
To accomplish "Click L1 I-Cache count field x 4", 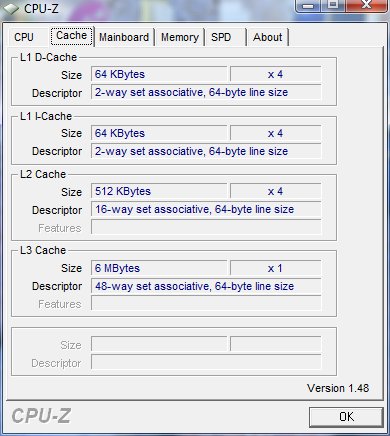I will click(276, 133).
